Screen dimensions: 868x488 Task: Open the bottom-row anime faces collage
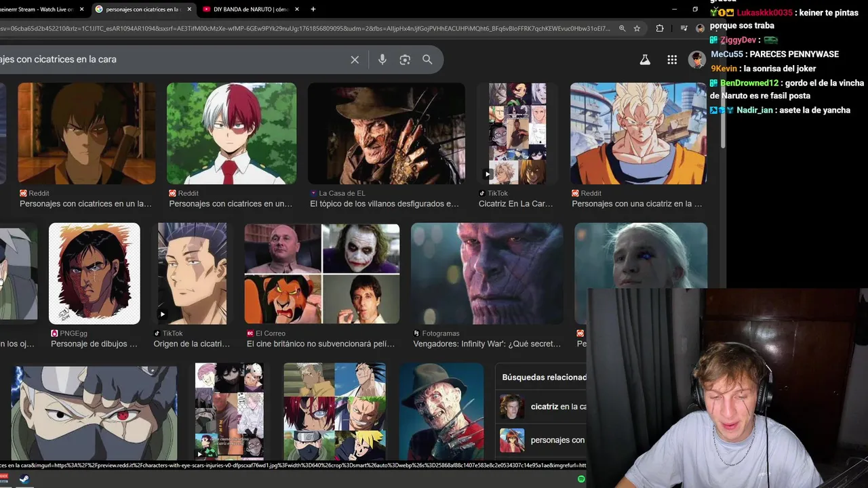[x=229, y=412]
